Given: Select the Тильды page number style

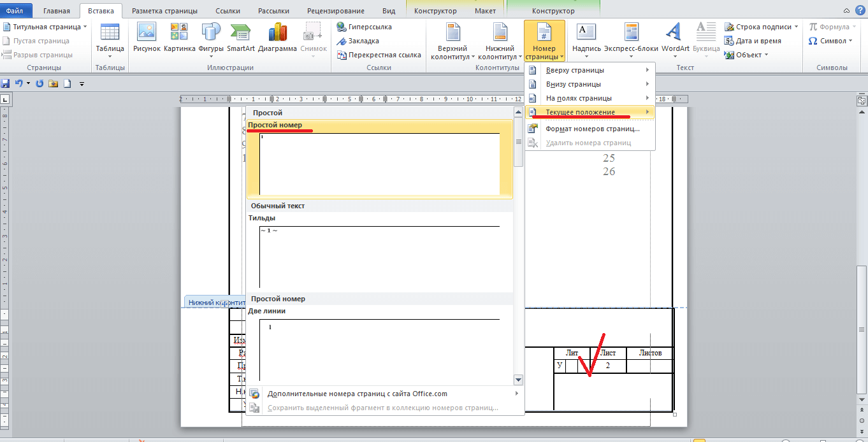Looking at the screenshot, I should click(379, 256).
